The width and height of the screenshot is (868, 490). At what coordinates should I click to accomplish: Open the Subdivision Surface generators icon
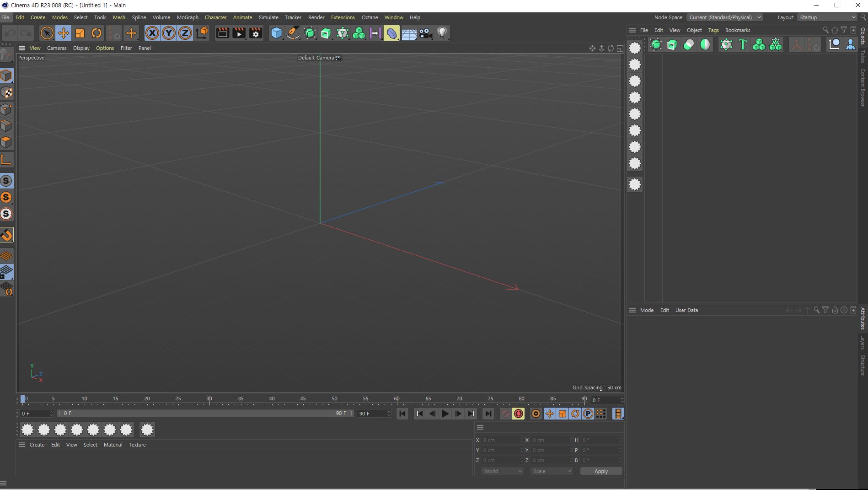click(x=310, y=33)
